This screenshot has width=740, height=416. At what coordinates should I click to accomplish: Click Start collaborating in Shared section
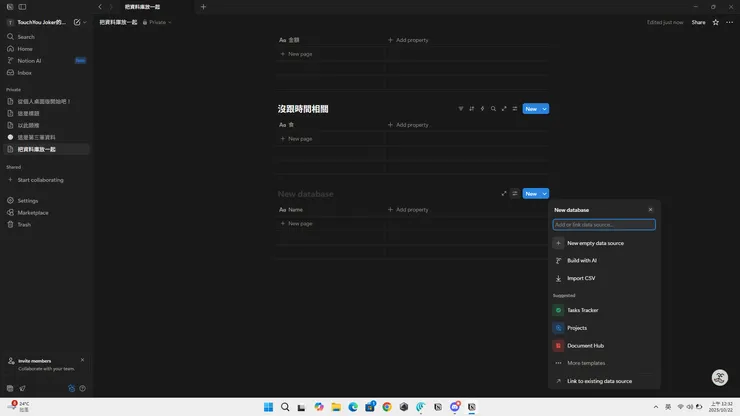[x=40, y=180]
